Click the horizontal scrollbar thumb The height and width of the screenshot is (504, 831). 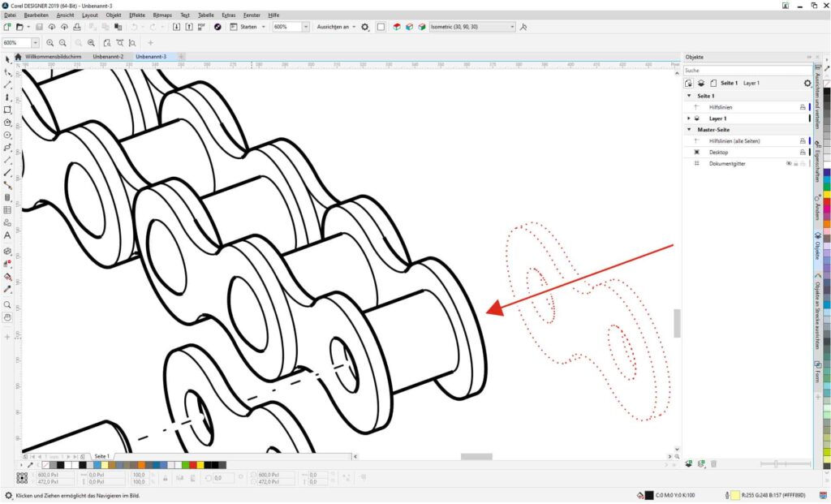[x=476, y=457]
